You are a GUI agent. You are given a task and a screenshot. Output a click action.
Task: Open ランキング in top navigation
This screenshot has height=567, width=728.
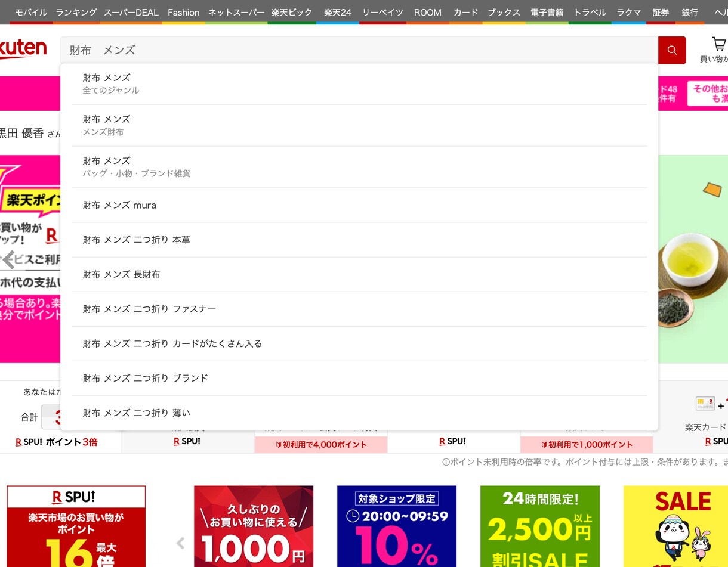click(x=76, y=12)
